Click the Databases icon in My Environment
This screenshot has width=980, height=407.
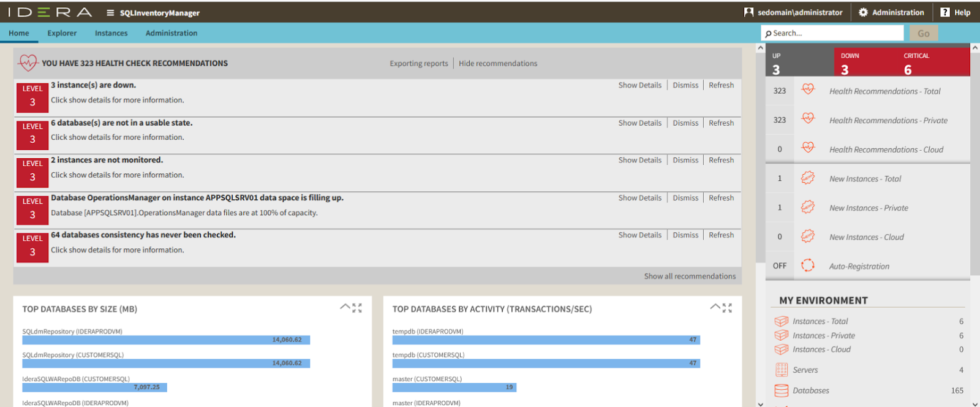782,390
